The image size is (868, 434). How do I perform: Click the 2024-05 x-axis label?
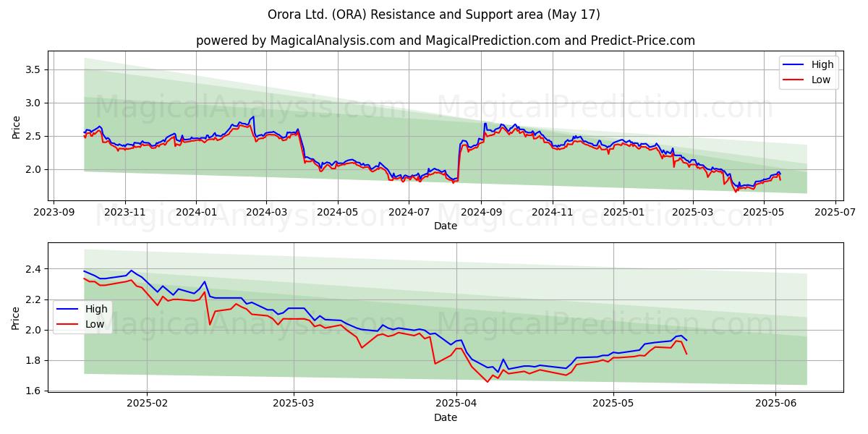[x=337, y=213]
